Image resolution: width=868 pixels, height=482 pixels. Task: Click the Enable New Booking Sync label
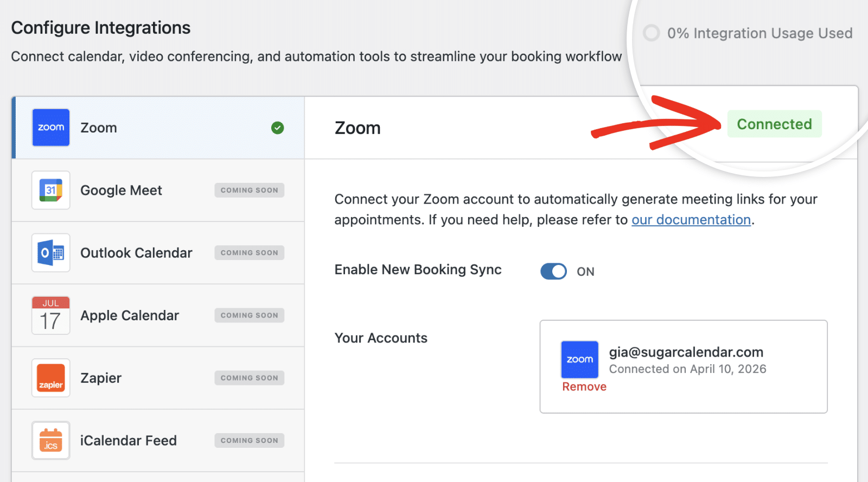coord(418,270)
